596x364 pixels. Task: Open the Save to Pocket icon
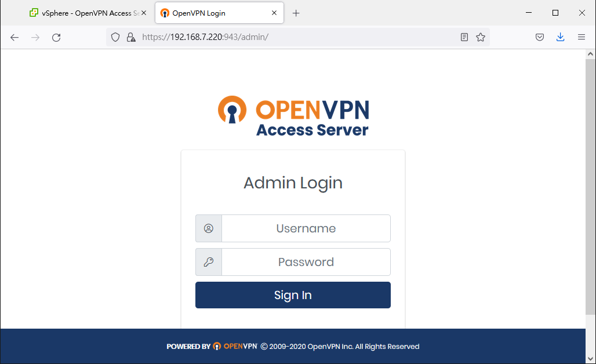[539, 37]
